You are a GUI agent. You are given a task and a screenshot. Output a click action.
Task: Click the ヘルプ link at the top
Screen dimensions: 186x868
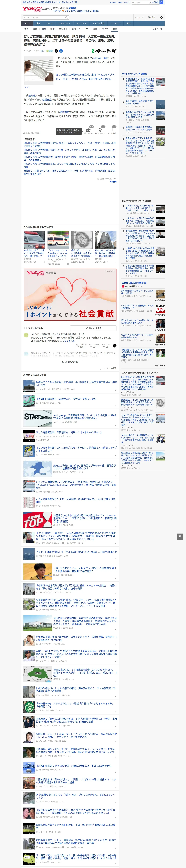(127, 2)
